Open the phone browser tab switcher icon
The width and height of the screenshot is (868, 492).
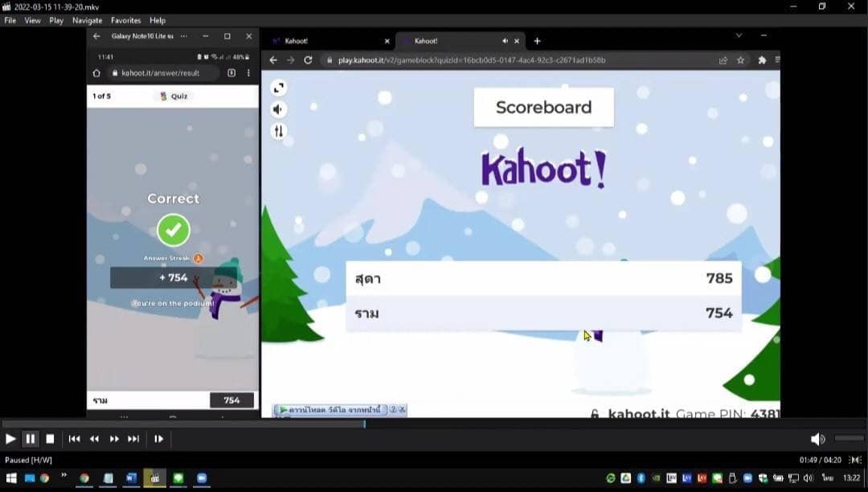pos(231,73)
